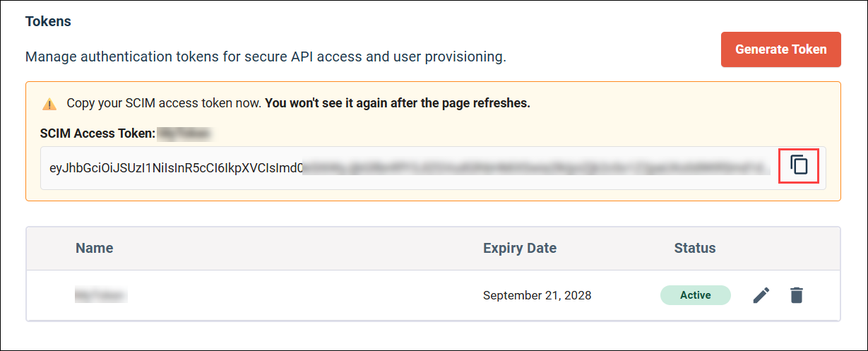Click the blurred name beside SCIM Access Token label
The width and height of the screenshot is (868, 351).
185,132
